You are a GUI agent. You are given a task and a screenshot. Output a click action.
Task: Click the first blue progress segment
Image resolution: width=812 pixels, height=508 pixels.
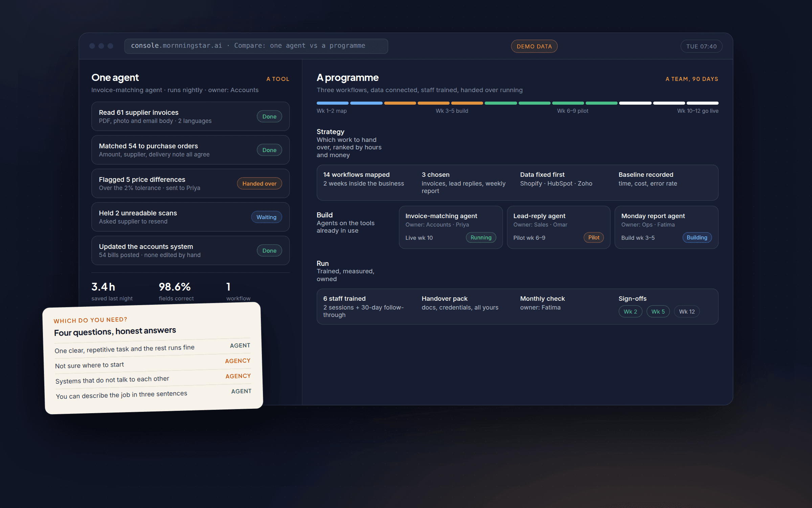click(x=332, y=103)
